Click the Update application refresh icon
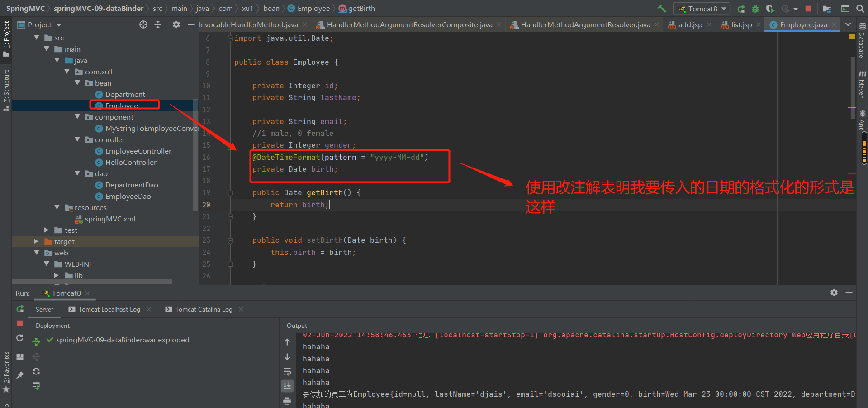The width and height of the screenshot is (868, 408). 20,338
